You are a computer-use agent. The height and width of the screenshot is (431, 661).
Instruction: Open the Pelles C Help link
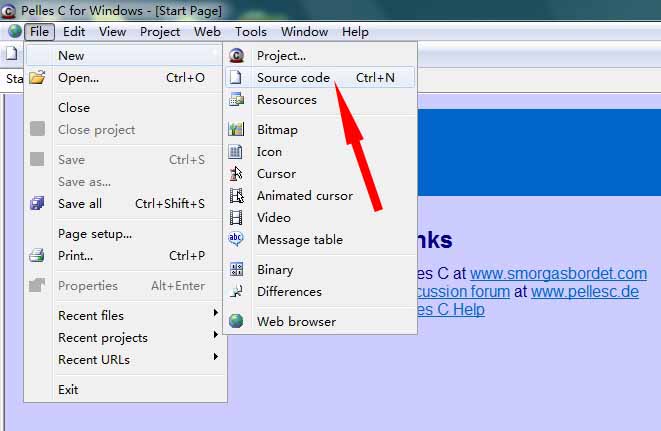451,310
